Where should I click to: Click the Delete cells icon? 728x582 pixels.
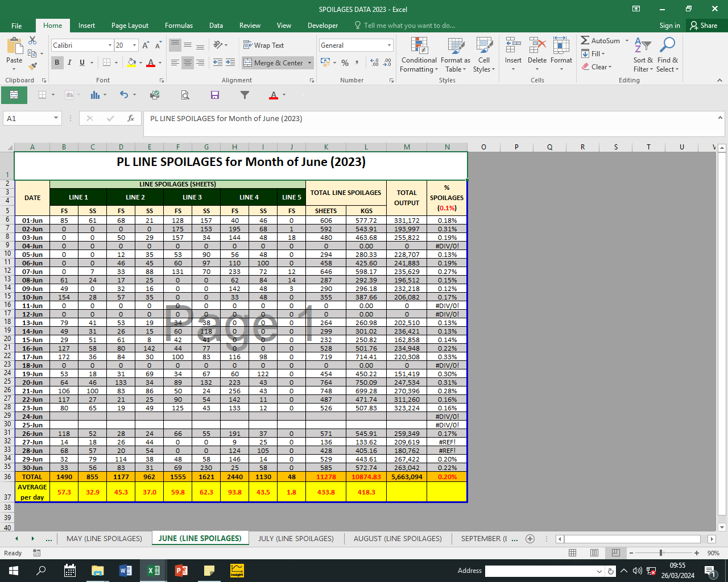(x=537, y=45)
